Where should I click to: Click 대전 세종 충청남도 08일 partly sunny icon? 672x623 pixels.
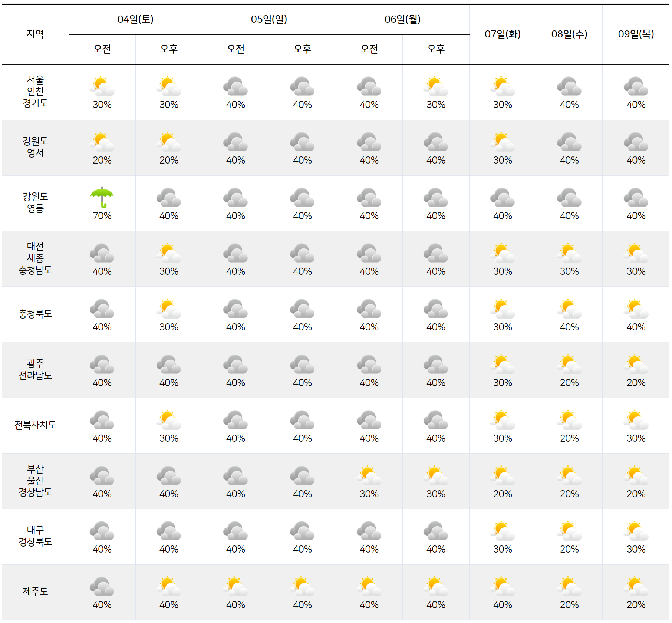[x=569, y=253]
